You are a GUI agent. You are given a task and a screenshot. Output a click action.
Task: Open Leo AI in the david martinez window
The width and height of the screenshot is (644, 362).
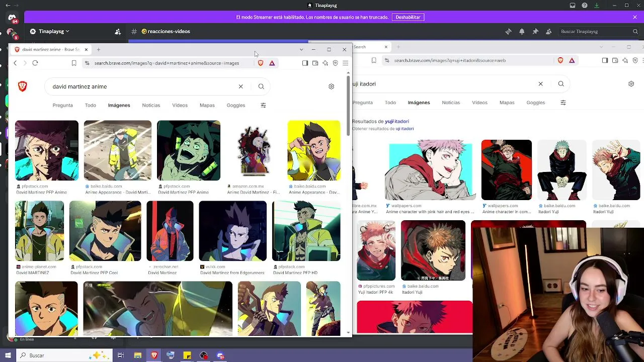click(325, 63)
